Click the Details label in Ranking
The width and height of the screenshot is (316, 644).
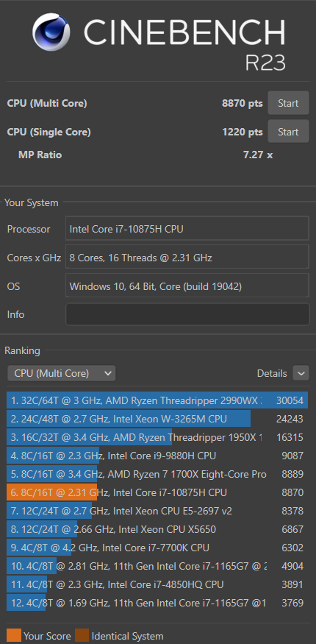272,373
